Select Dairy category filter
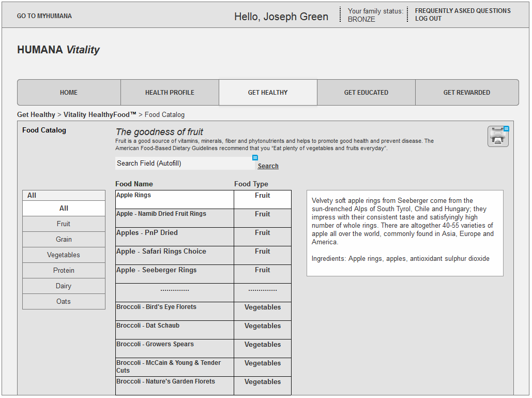The image size is (532, 398). coord(64,286)
